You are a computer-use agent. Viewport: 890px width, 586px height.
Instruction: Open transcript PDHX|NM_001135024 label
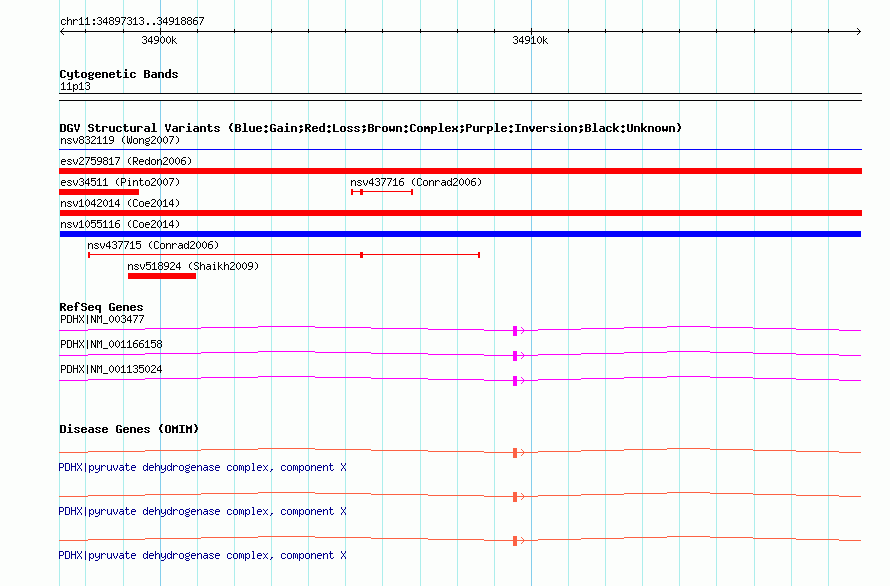(111, 369)
